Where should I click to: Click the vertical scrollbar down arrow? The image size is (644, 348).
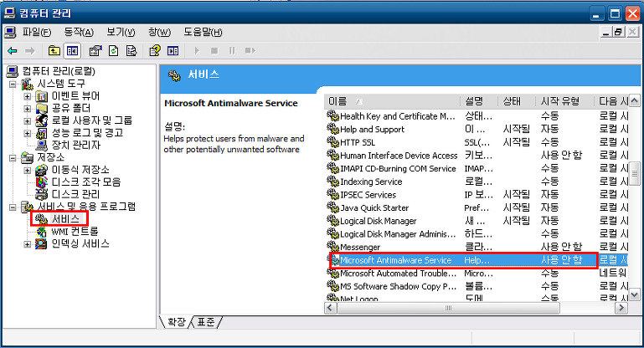coord(634,294)
